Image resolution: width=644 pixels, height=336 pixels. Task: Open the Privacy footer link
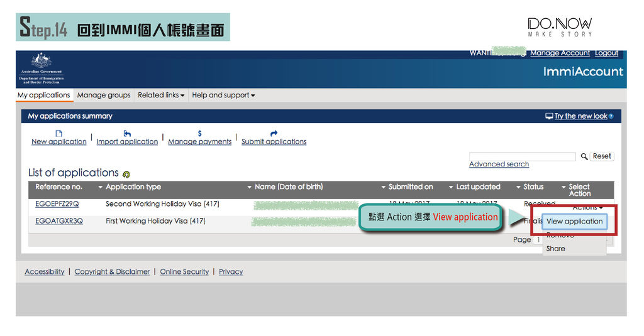click(231, 271)
